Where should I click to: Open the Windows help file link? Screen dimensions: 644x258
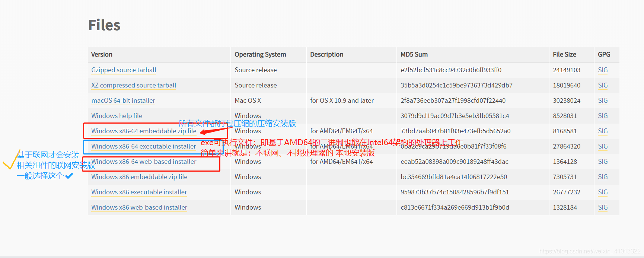coord(117,116)
